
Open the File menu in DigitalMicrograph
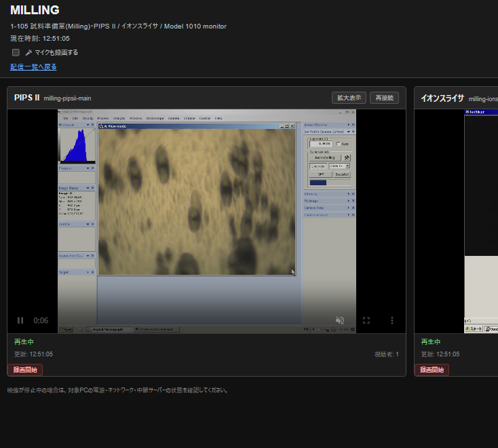point(65,118)
